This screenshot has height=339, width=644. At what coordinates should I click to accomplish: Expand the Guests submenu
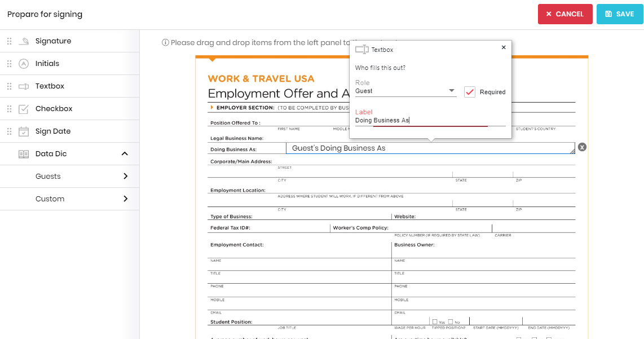(x=126, y=177)
